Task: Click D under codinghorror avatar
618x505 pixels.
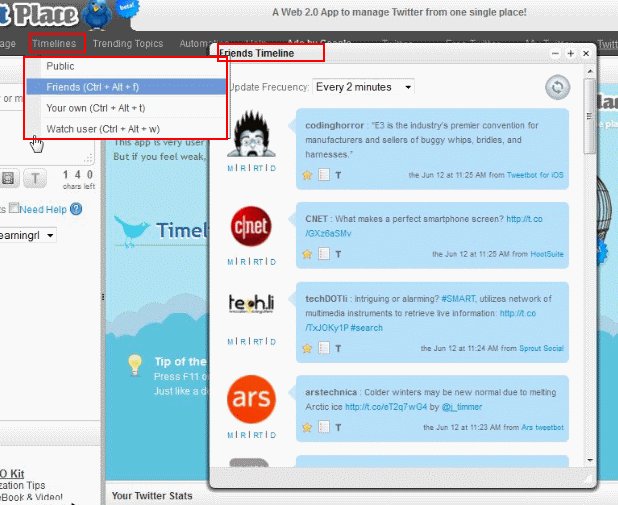Action: coord(273,168)
